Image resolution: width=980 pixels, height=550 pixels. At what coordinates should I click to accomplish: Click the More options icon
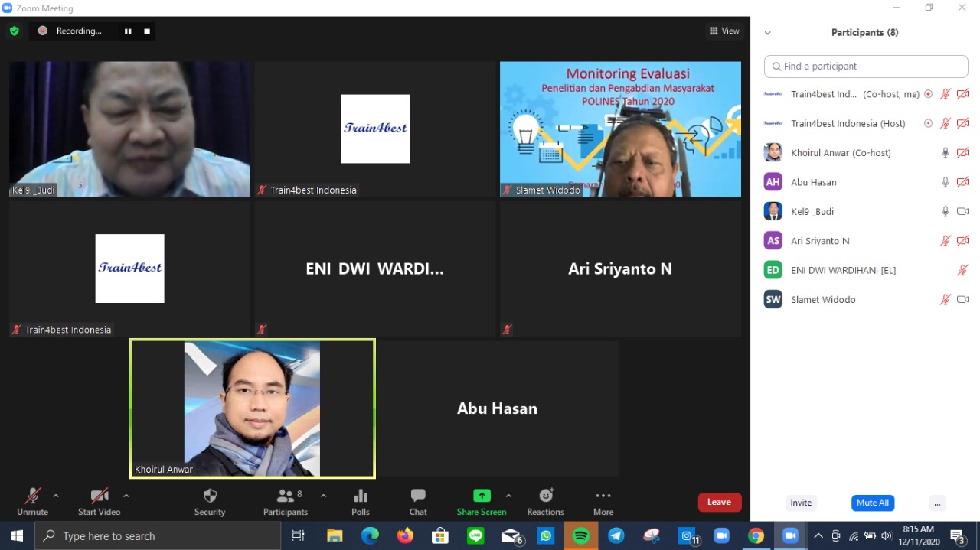click(603, 496)
